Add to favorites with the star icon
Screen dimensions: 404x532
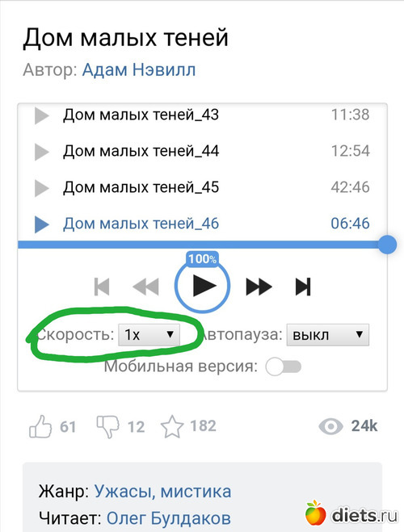coord(172,426)
